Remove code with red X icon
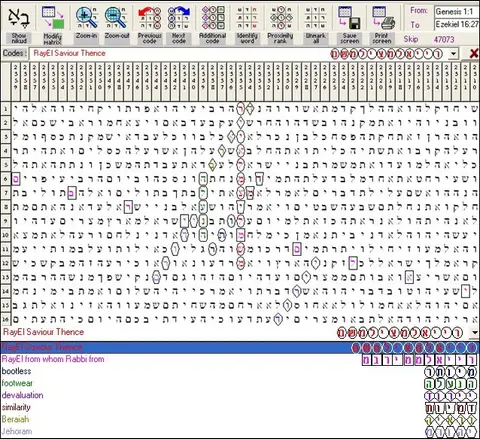 tap(474, 54)
